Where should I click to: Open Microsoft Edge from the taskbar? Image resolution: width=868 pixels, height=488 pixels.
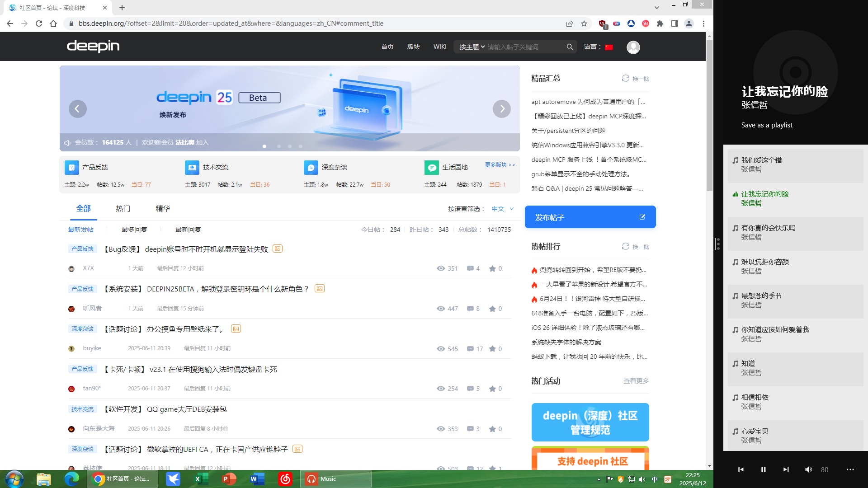(x=72, y=479)
